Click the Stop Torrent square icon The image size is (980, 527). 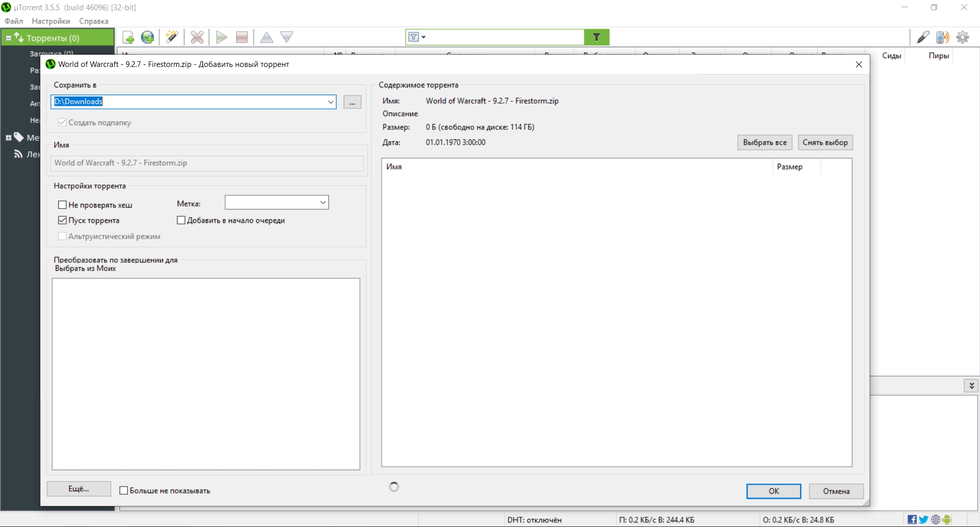pos(242,37)
